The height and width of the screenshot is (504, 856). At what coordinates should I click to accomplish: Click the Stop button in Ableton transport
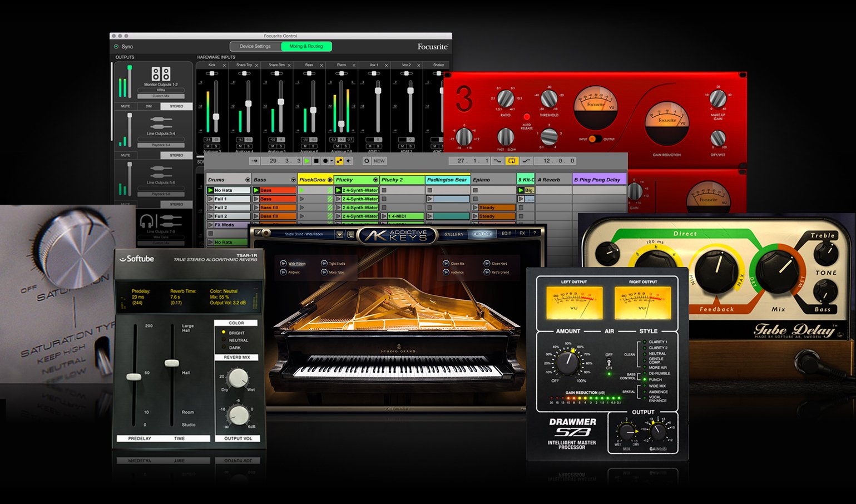click(316, 161)
